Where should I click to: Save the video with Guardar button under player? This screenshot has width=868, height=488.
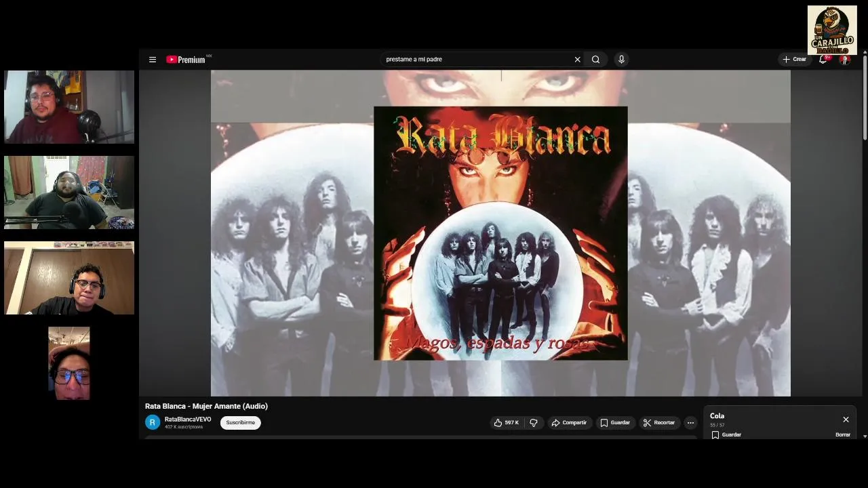click(615, 423)
